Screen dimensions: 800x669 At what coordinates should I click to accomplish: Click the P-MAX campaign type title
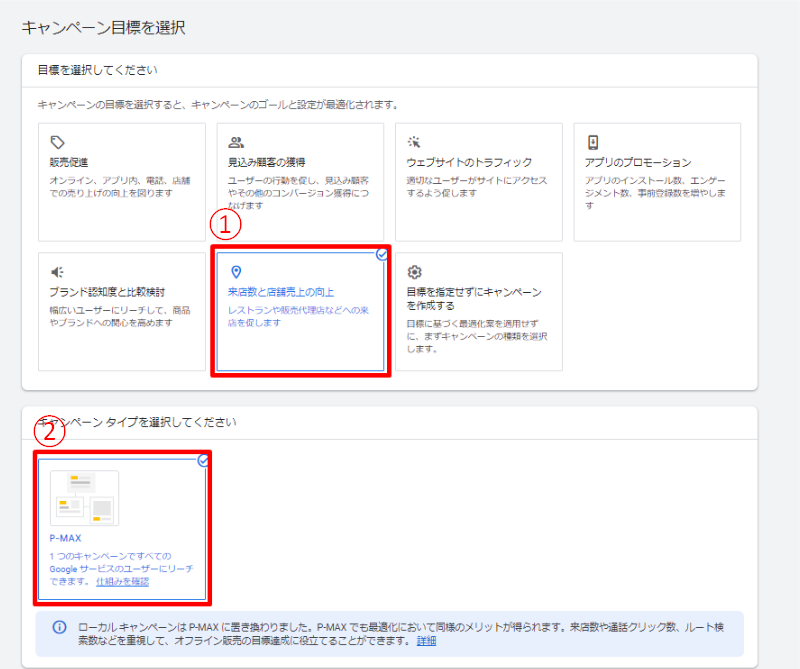coord(64,538)
